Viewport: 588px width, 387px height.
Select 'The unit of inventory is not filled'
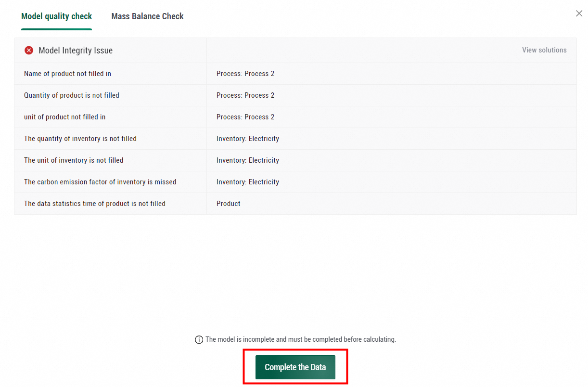pyautogui.click(x=74, y=160)
